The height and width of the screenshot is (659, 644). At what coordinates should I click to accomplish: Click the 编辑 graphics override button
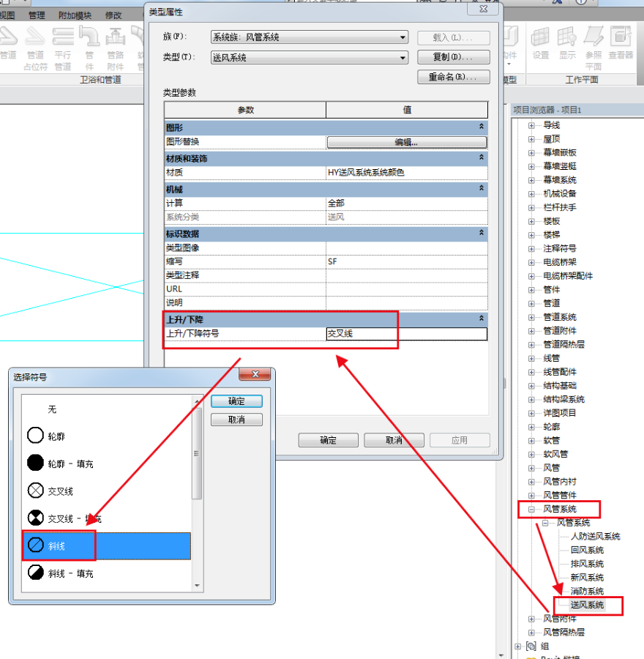click(x=406, y=142)
